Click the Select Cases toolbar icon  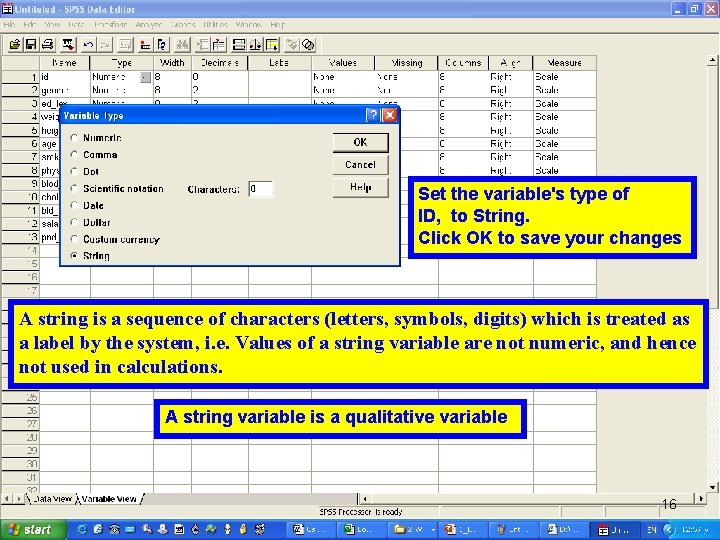(272, 45)
